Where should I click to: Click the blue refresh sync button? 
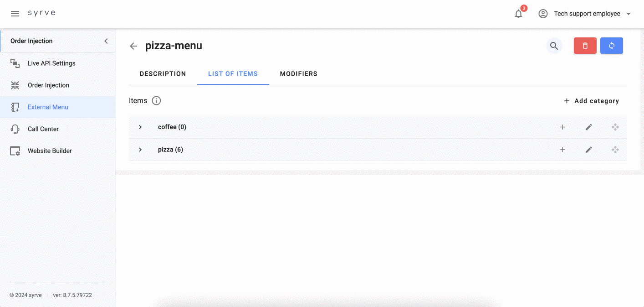[x=611, y=46]
